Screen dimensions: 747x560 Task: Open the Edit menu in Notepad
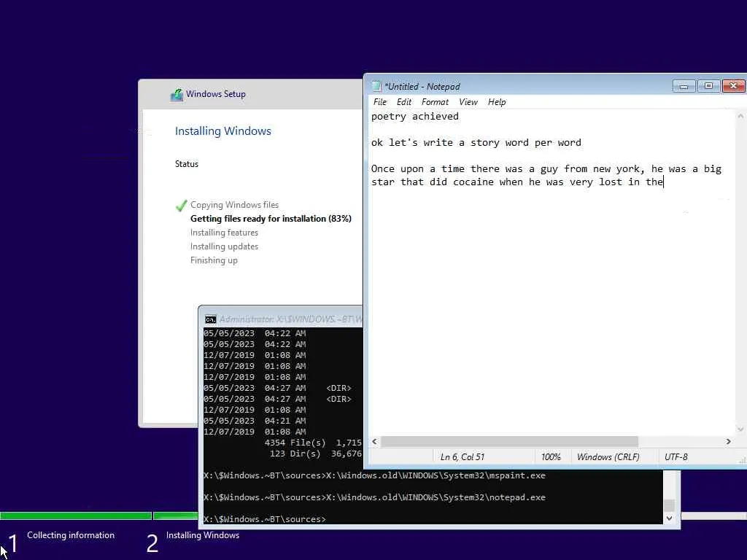(x=403, y=102)
